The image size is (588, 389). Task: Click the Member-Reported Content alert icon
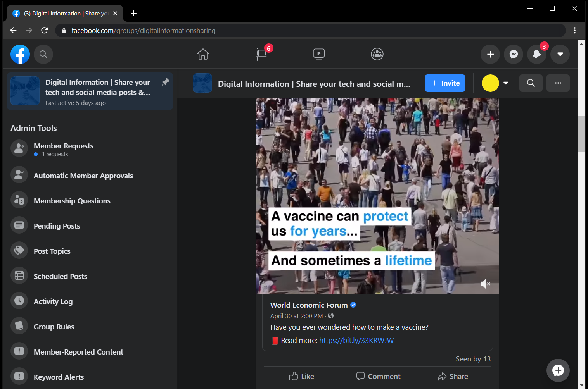click(19, 351)
